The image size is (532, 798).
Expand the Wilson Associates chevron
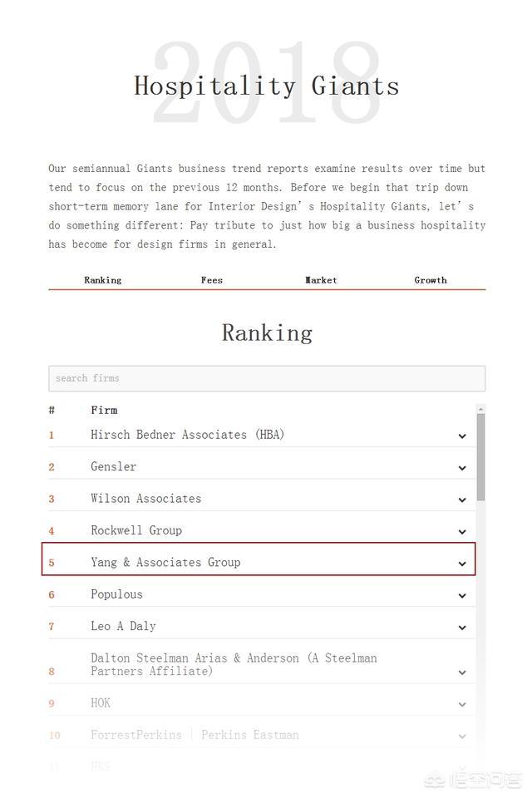[462, 500]
